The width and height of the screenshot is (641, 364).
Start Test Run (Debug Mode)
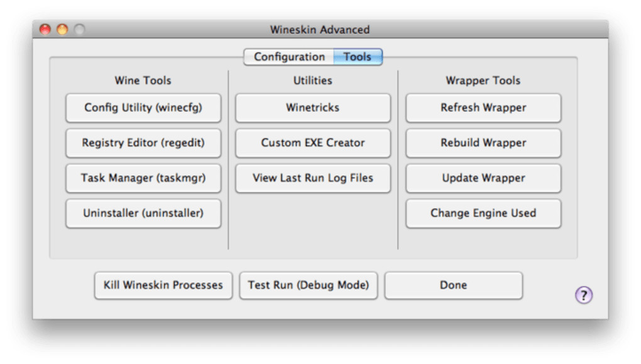pos(309,286)
